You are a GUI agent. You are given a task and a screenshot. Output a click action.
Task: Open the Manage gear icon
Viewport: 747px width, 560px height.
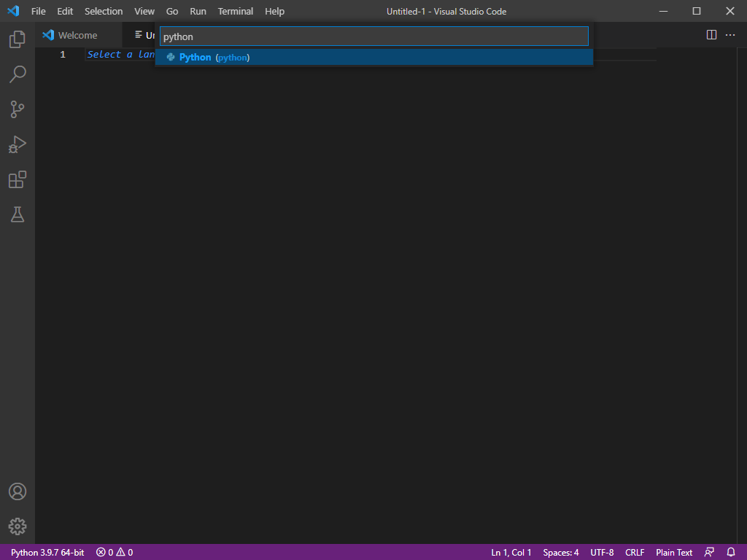18,526
